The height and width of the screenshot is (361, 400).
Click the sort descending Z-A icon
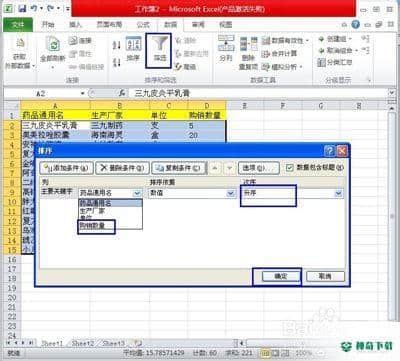tap(117, 62)
